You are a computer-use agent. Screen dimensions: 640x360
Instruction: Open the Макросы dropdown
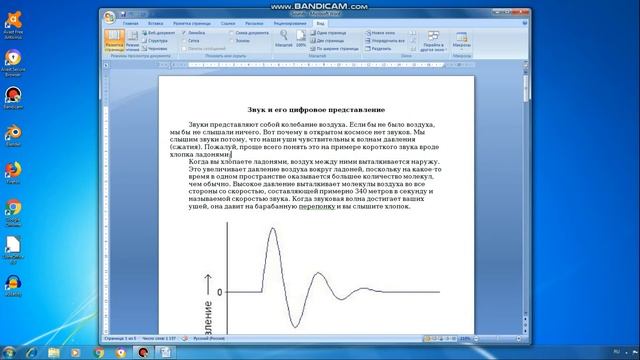tap(462, 41)
